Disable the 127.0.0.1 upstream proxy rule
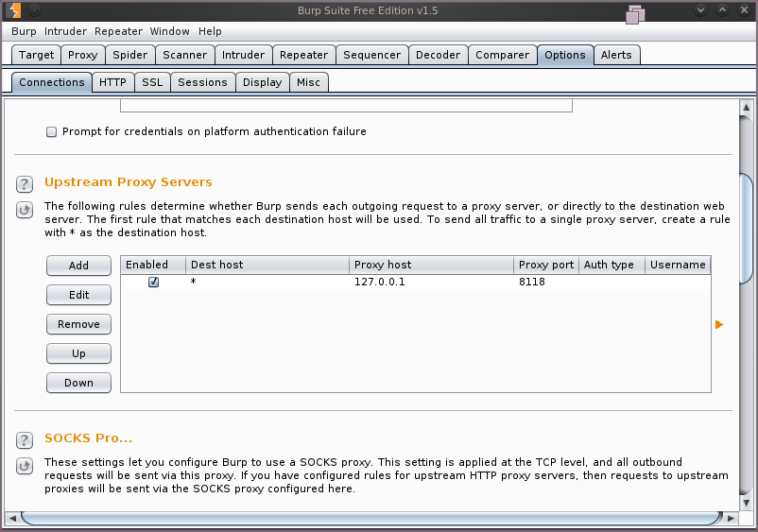Image resolution: width=758 pixels, height=532 pixels. pos(153,282)
